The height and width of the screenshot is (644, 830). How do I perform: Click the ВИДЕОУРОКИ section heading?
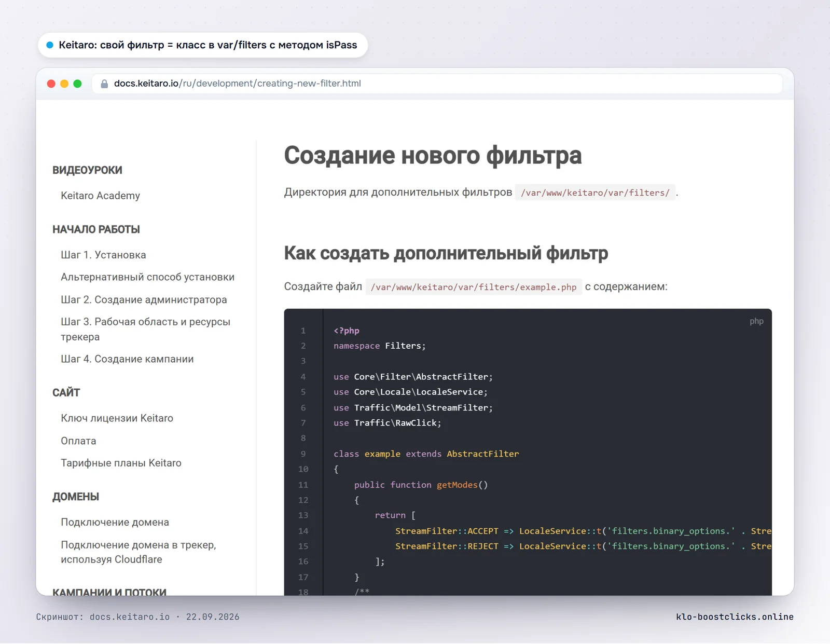[x=87, y=170]
